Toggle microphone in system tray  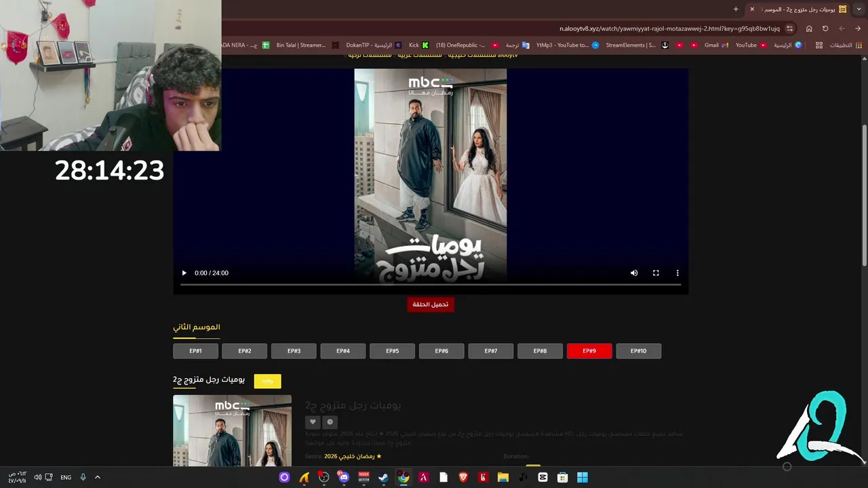[x=83, y=477]
